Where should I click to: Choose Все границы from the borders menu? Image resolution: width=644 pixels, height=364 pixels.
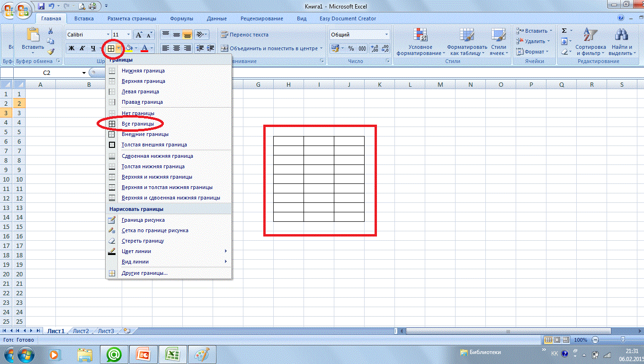pos(168,124)
